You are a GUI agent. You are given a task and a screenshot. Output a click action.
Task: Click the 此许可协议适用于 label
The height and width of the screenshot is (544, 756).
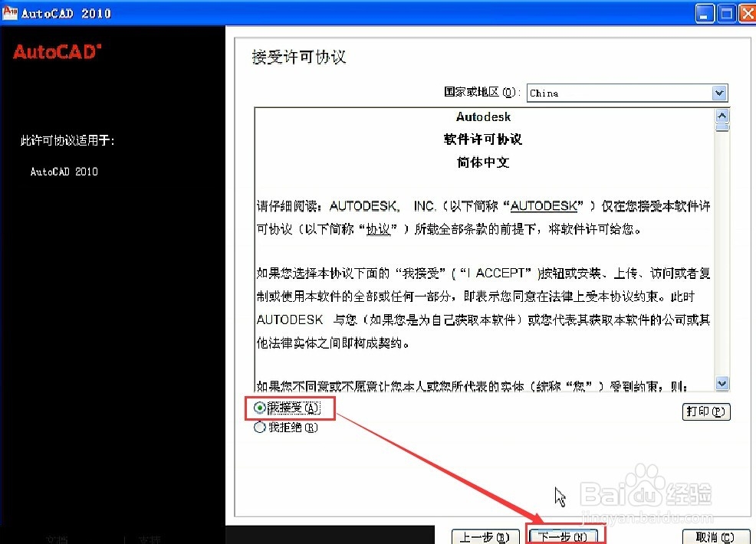(x=67, y=140)
